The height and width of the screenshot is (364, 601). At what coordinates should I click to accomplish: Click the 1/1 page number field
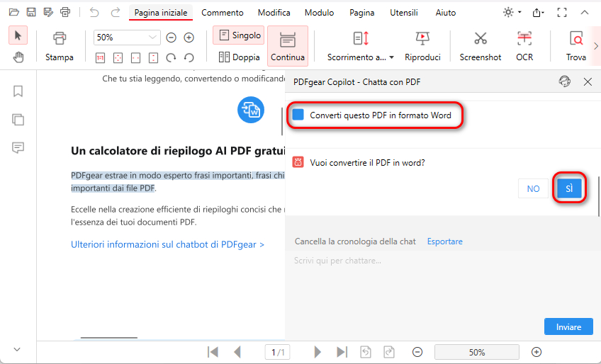278,352
